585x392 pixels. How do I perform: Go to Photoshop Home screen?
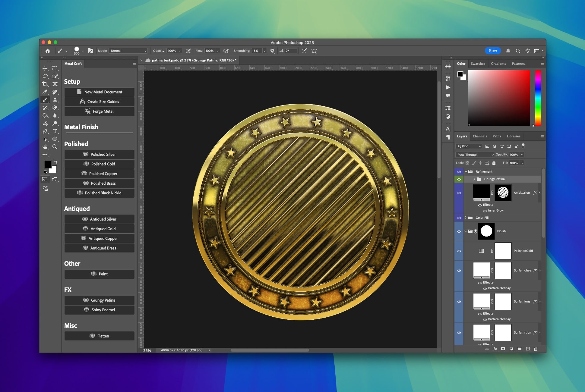coord(48,51)
